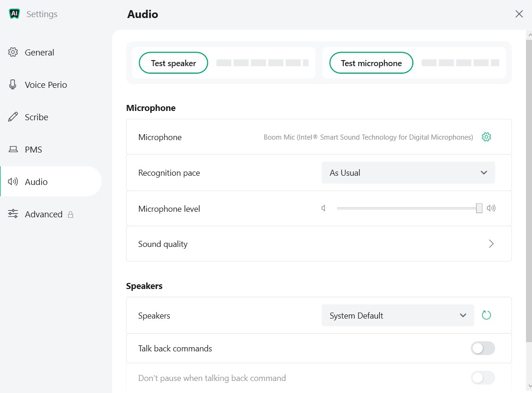Go to the PMS tab
Screen dimensions: 532x393
tap(51, 149)
